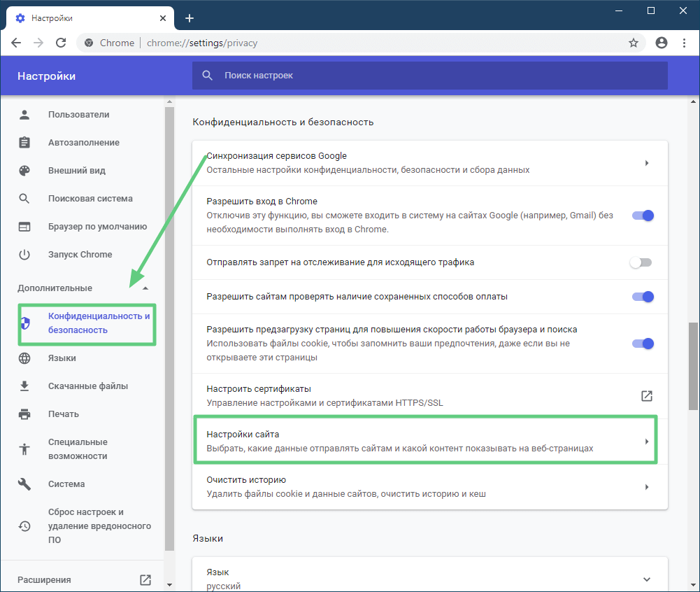Click the forward navigation arrow
700x592 pixels.
[x=39, y=43]
